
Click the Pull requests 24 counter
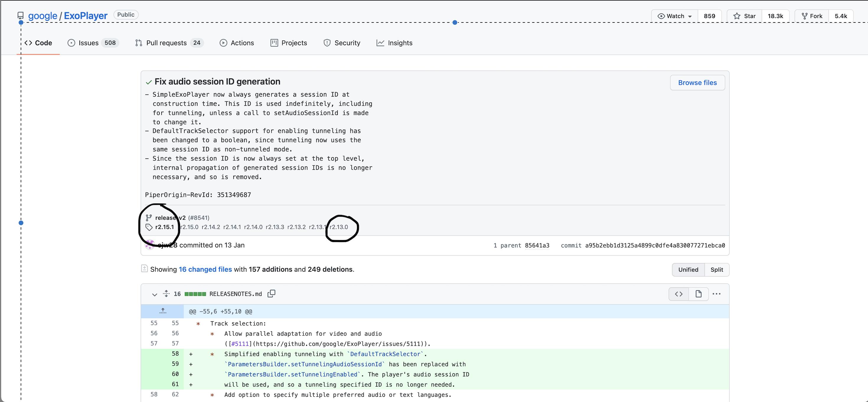197,43
